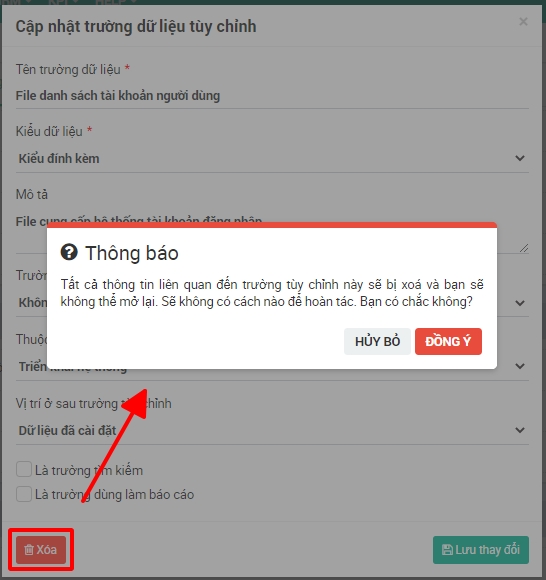546x580 pixels.
Task: Open the Kiểu đính kèm dropdown
Action: pyautogui.click(x=272, y=158)
